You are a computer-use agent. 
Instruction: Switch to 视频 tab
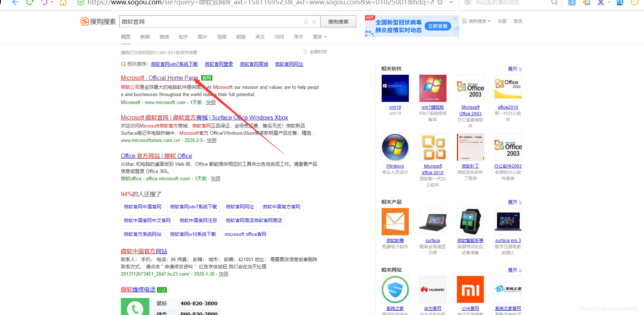(222, 37)
